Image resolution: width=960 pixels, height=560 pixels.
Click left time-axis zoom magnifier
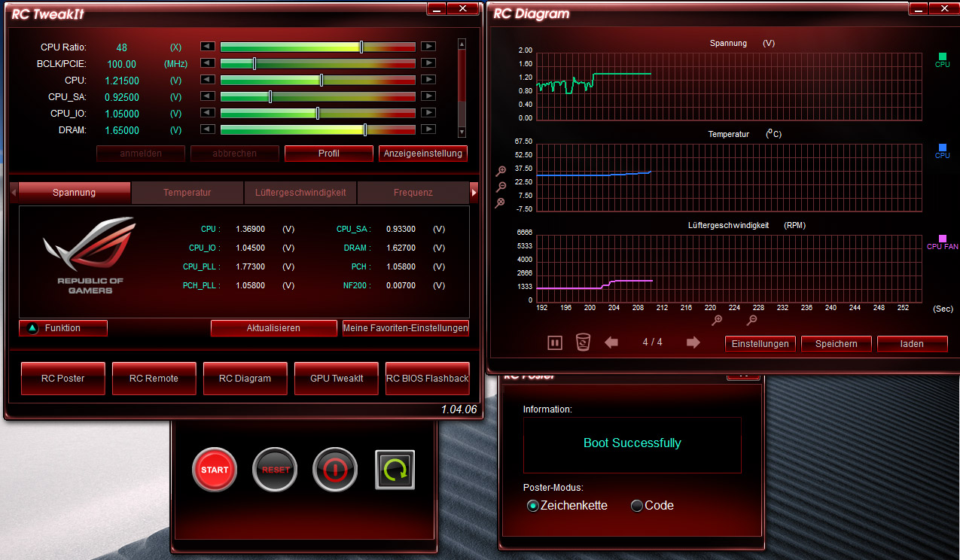pyautogui.click(x=717, y=320)
